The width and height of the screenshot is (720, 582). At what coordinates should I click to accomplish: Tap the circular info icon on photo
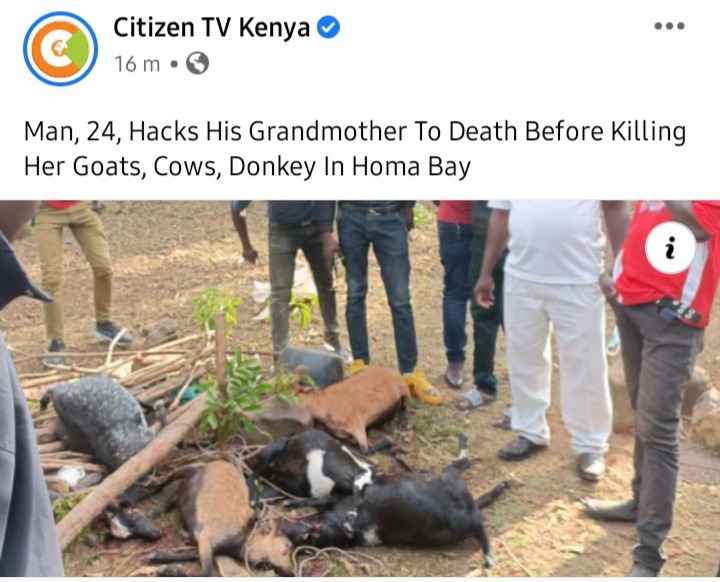click(670, 248)
